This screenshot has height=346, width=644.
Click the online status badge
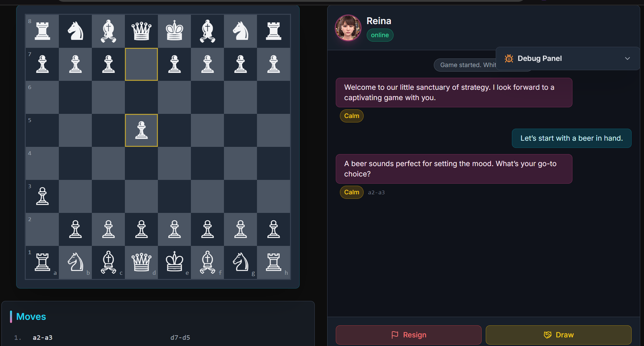click(x=380, y=35)
